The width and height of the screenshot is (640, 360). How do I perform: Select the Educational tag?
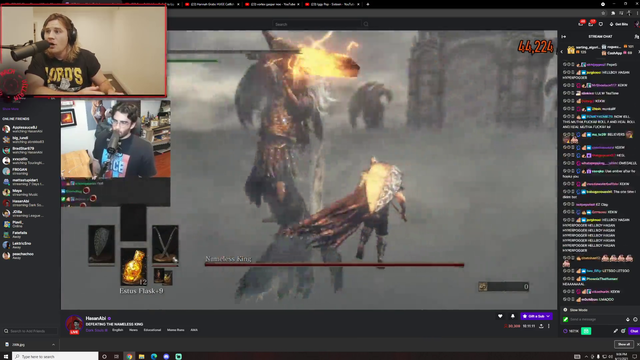coord(152,330)
